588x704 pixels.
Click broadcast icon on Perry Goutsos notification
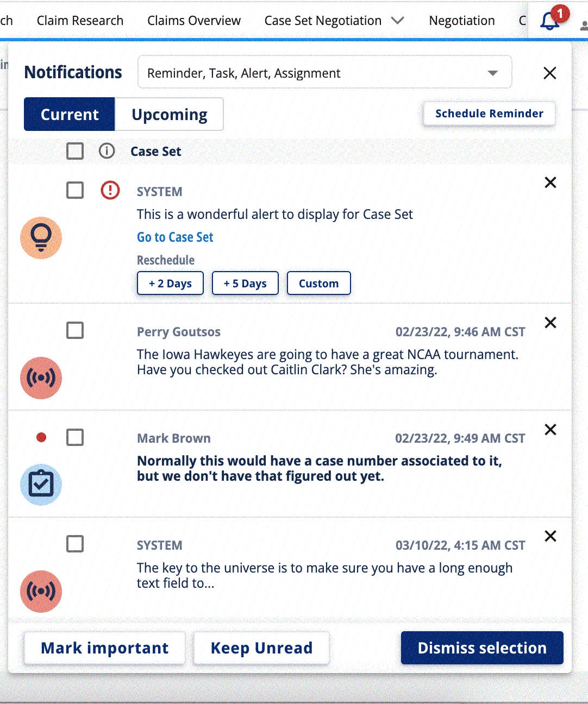tap(41, 378)
